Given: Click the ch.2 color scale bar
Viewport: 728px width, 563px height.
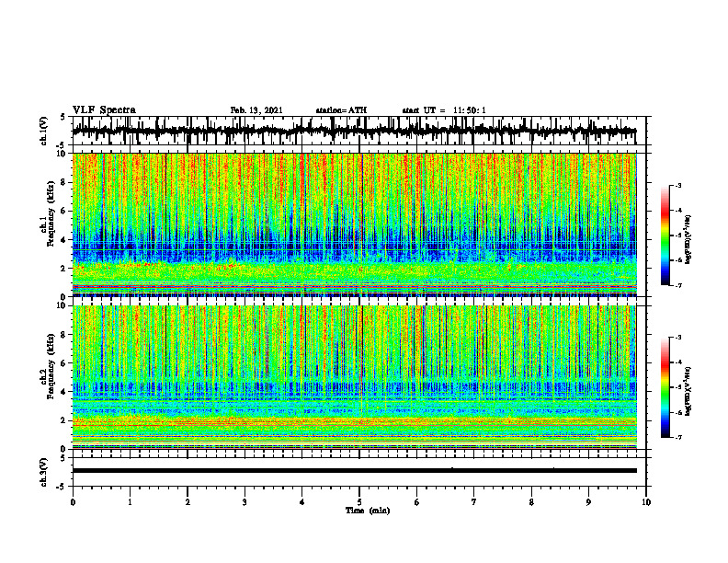Looking at the screenshot, I should click(665, 387).
